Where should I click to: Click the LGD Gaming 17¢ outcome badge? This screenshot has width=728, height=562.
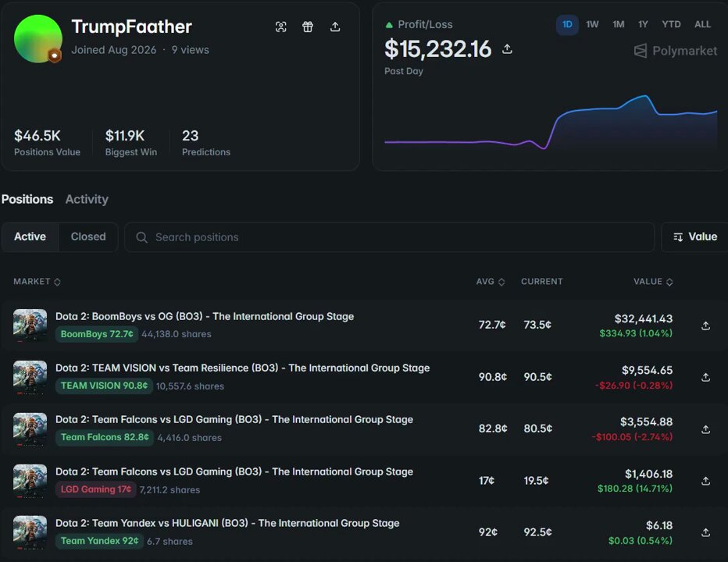coord(95,489)
